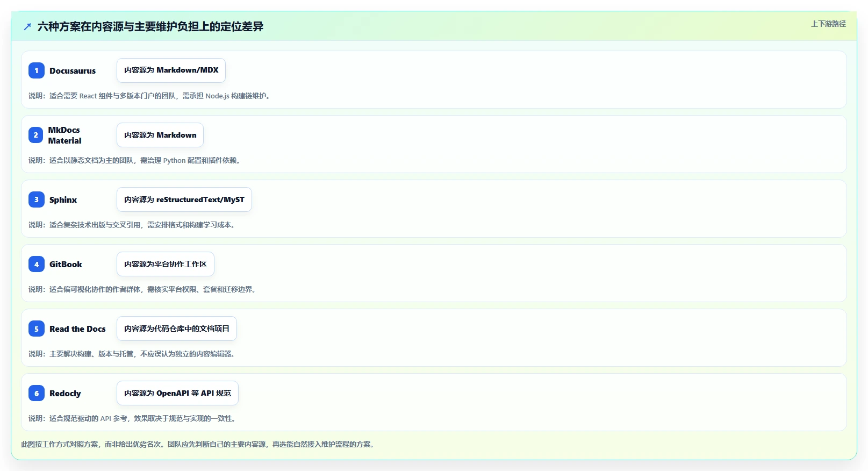Click the Redocly name

(x=65, y=393)
